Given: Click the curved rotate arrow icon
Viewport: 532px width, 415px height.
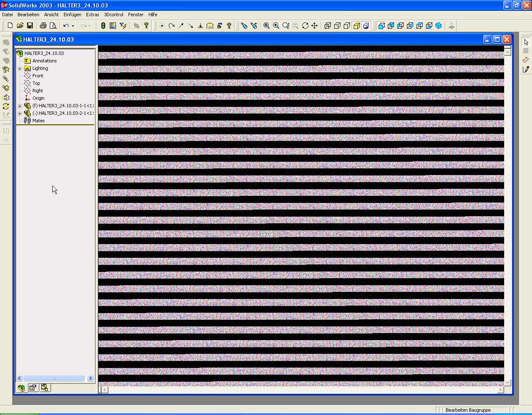Looking at the screenshot, I should click(x=172, y=26).
